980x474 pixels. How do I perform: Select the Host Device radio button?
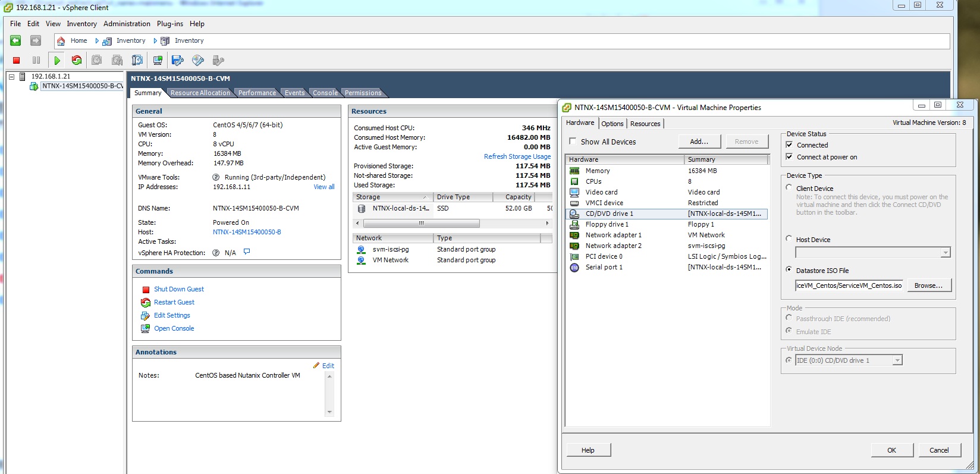pos(789,239)
